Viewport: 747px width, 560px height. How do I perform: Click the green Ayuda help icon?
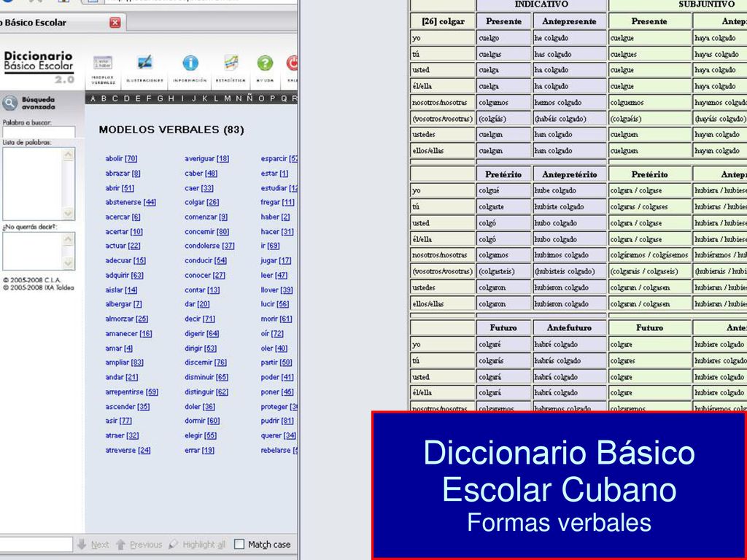265,69
